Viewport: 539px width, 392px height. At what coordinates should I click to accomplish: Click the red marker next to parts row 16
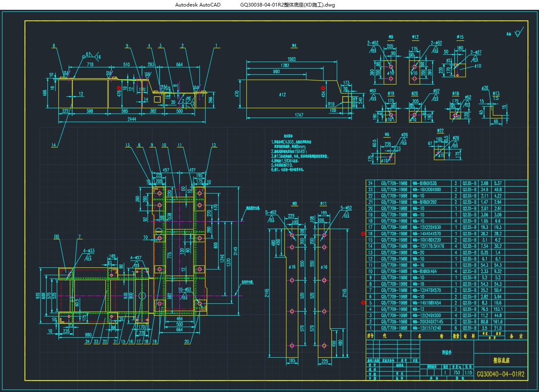pyautogui.click(x=363, y=234)
